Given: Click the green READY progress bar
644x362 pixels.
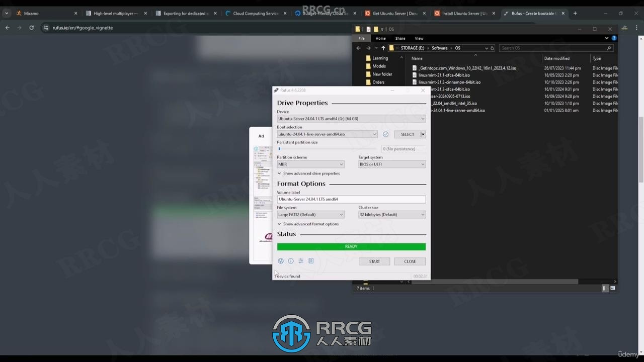Looking at the screenshot, I should click(351, 246).
